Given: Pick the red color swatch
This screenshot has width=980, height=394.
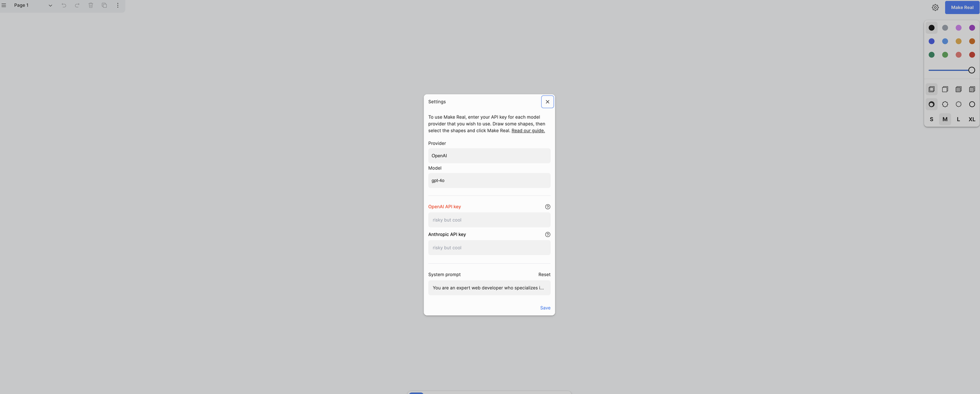Looking at the screenshot, I should [x=972, y=55].
